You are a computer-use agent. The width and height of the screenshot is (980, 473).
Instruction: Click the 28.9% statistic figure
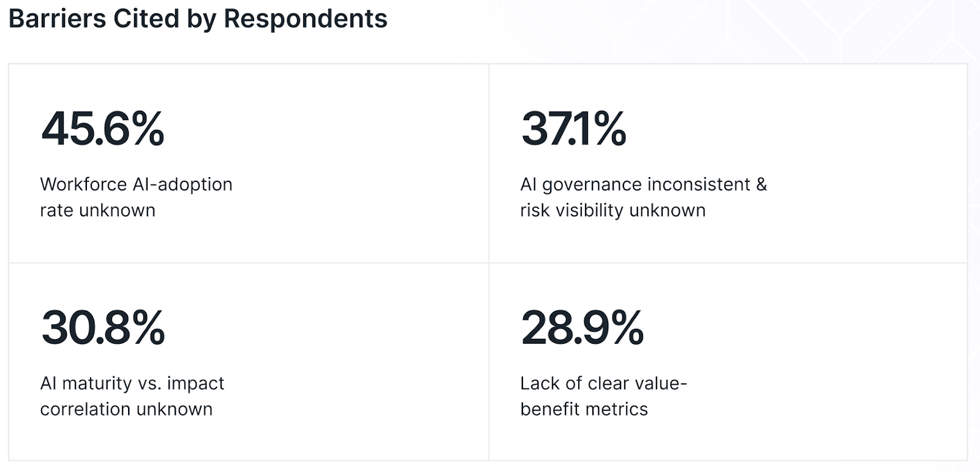click(x=582, y=328)
